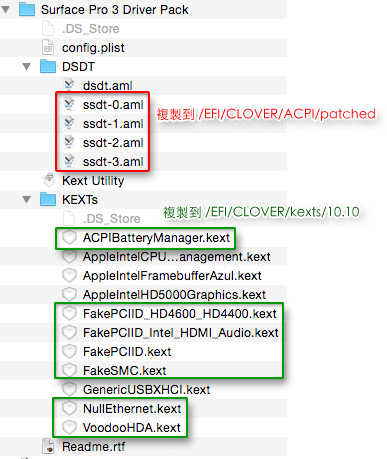Collapse the KEXTs folder disclosure triangle
This screenshot has height=459, width=387.
(x=27, y=199)
